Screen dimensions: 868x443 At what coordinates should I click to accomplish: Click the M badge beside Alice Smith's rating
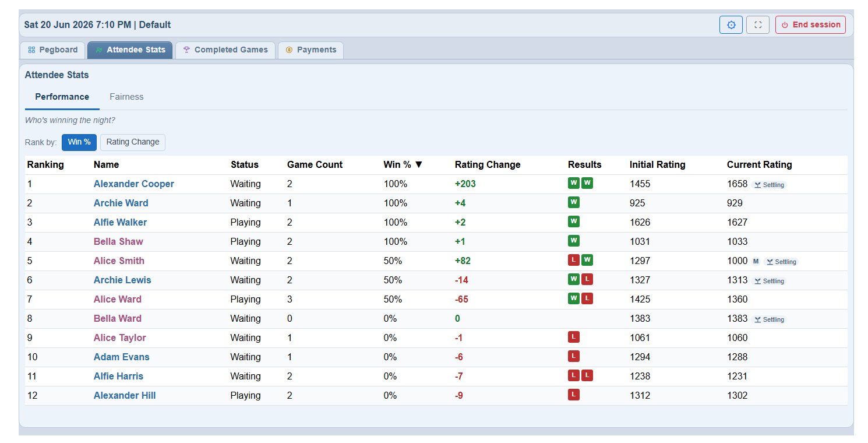[x=756, y=262]
